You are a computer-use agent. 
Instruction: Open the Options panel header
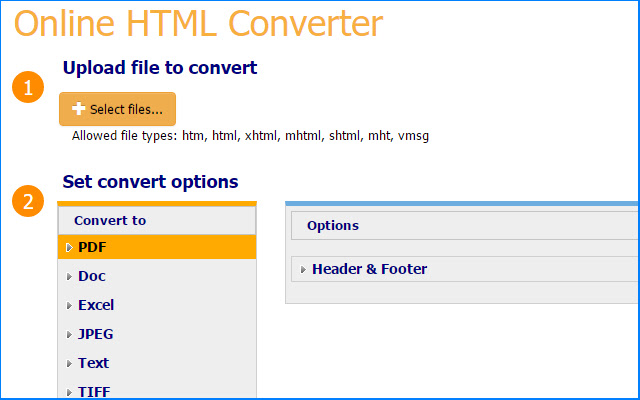click(x=332, y=226)
